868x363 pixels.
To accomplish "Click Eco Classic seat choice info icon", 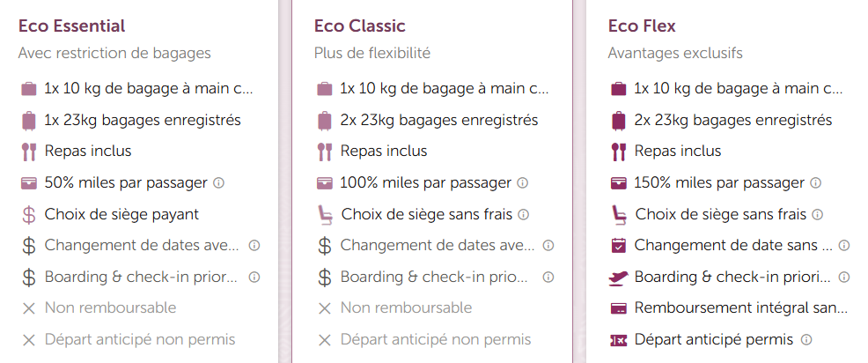I will pos(523,214).
